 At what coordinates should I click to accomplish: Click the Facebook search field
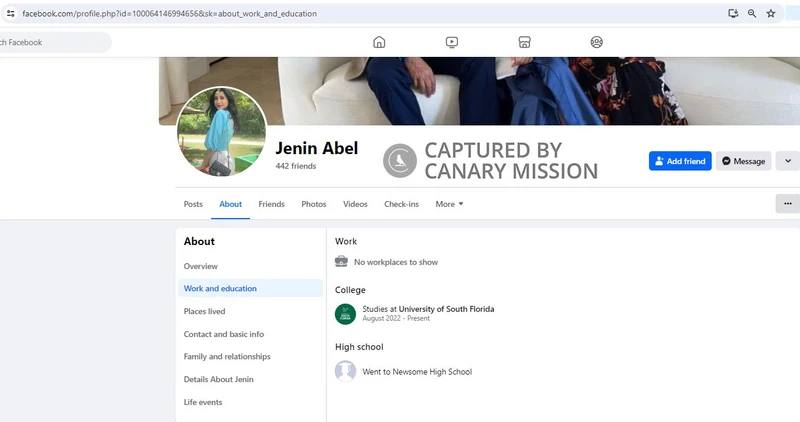[x=54, y=42]
